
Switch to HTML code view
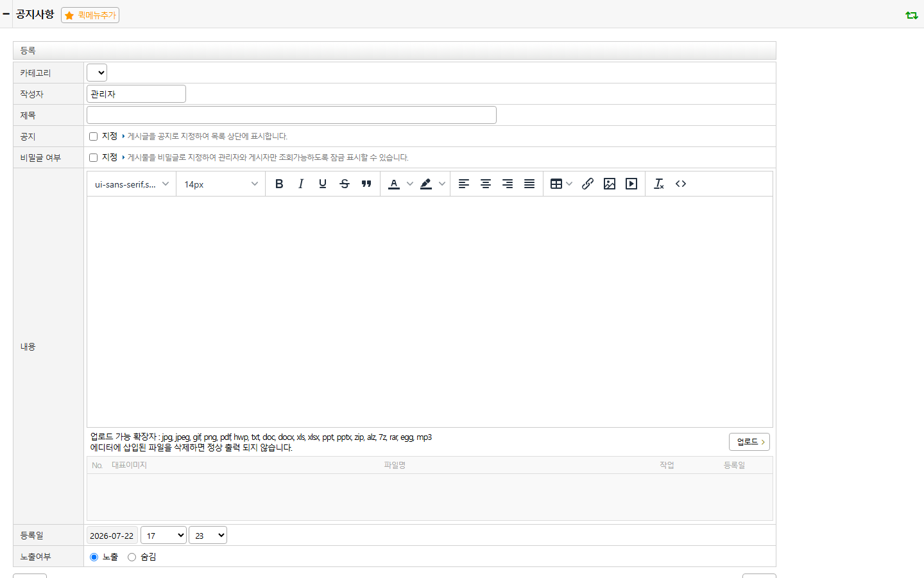pyautogui.click(x=681, y=184)
